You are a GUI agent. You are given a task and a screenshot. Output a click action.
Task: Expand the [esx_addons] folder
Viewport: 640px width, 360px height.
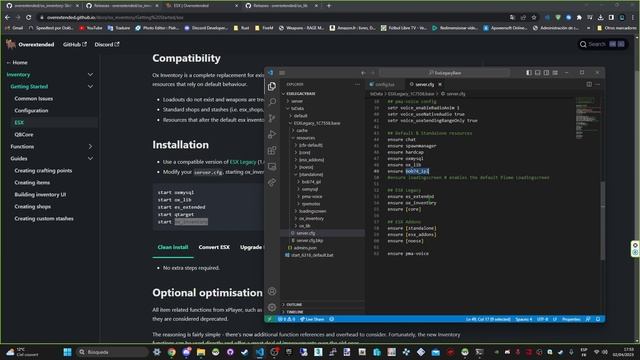coord(311,160)
